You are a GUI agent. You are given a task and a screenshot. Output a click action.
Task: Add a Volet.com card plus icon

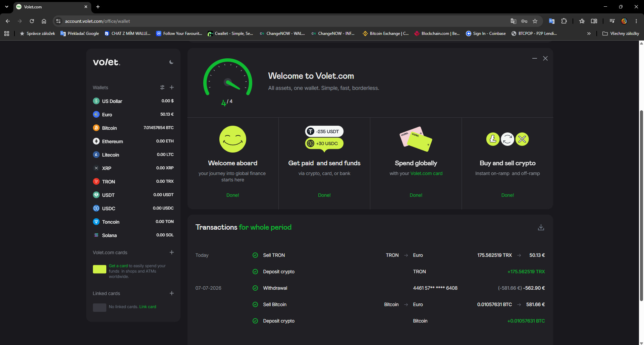point(172,252)
